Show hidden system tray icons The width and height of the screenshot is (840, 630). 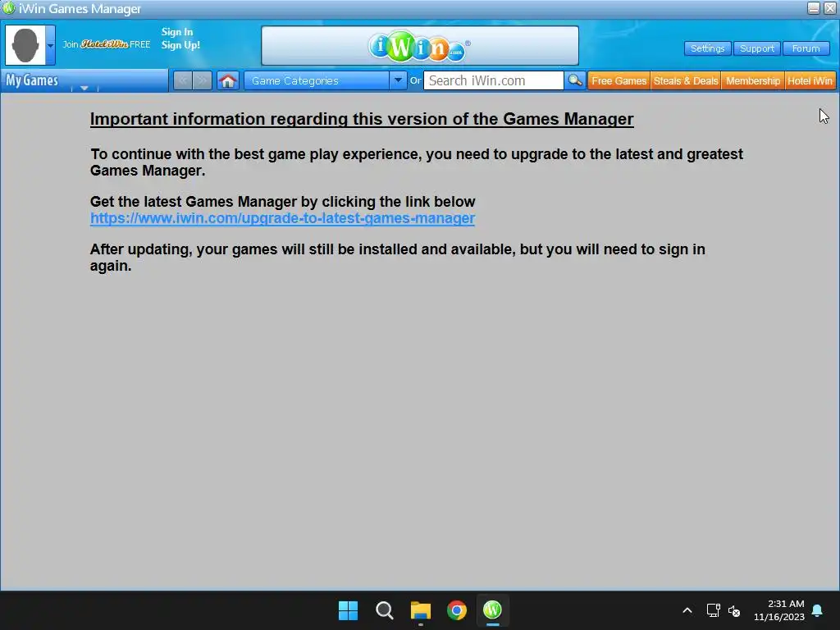pos(687,610)
